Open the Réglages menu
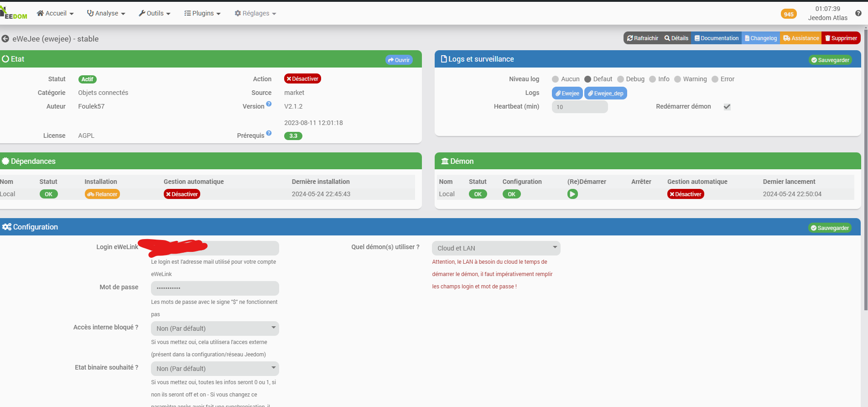The height and width of the screenshot is (407, 868). point(255,13)
